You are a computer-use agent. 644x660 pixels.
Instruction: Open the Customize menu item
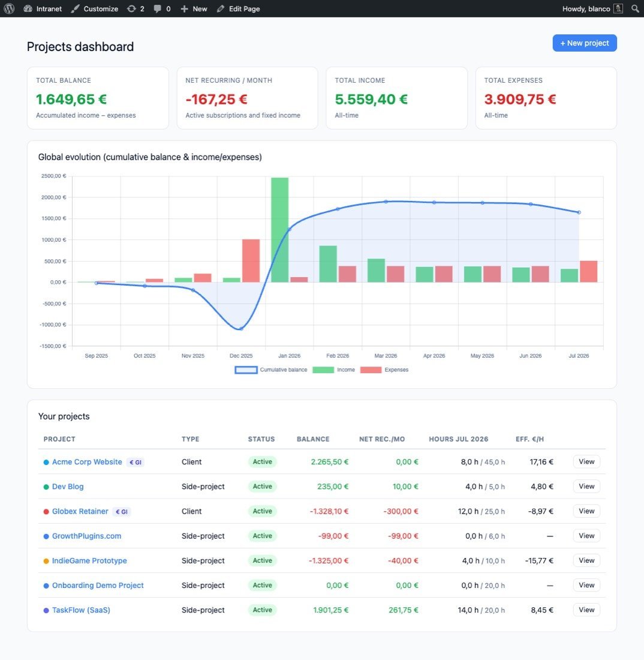95,8
